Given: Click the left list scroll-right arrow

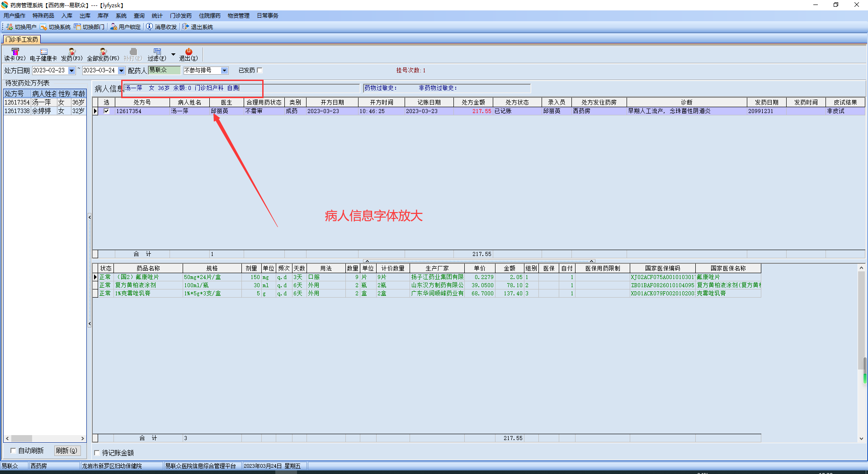Looking at the screenshot, I should point(82,438).
